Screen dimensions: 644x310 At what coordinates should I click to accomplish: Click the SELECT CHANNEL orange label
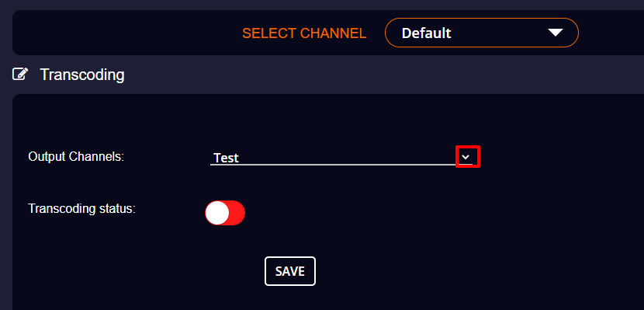[x=304, y=33]
